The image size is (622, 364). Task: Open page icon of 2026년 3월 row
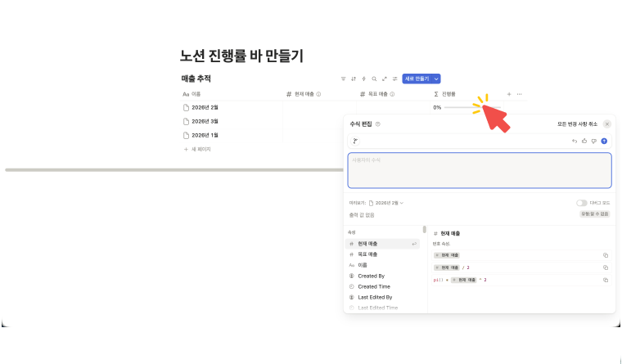click(x=186, y=121)
